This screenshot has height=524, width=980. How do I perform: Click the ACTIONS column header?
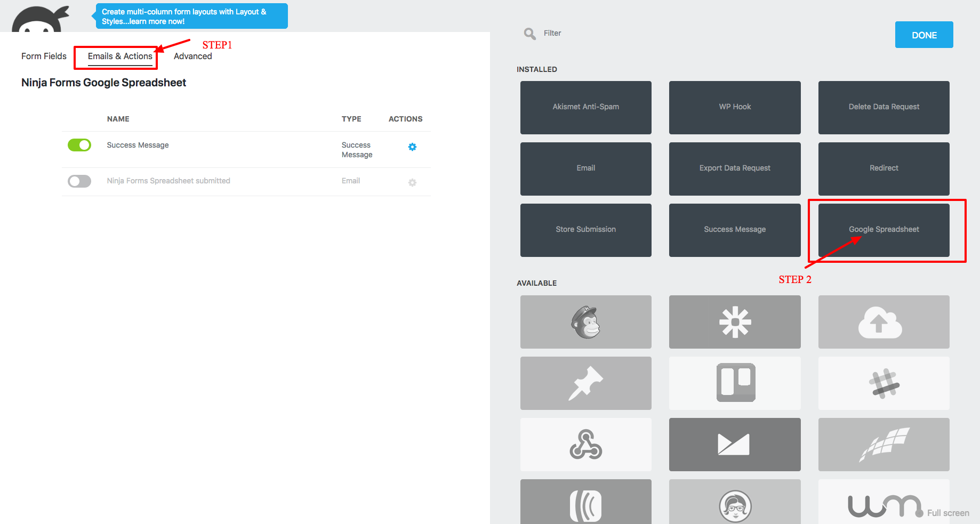(405, 119)
